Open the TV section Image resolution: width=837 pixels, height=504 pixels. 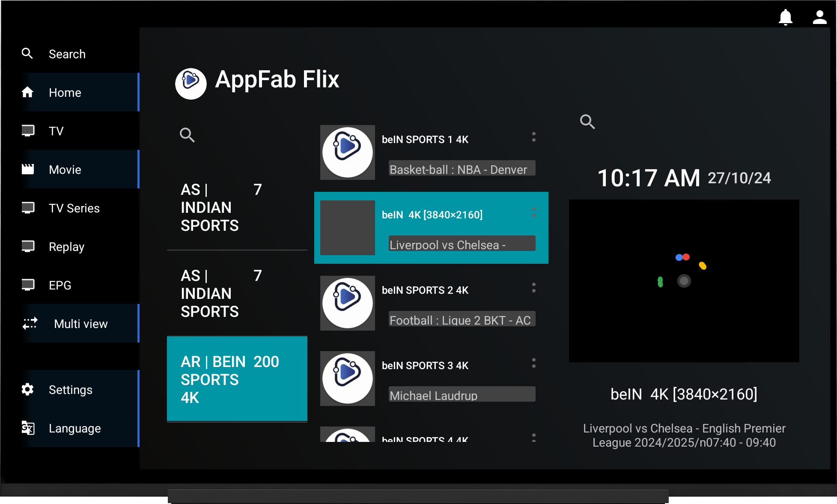click(80, 131)
